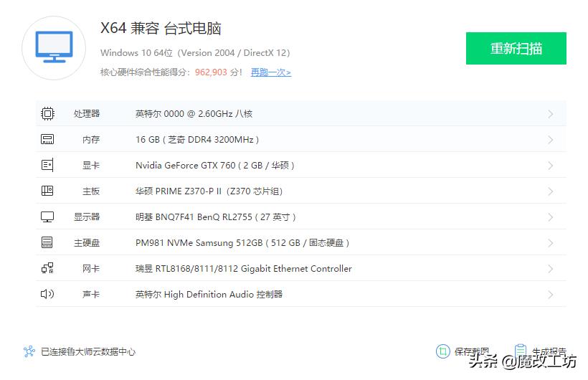Click the 主板 label

pyautogui.click(x=91, y=191)
